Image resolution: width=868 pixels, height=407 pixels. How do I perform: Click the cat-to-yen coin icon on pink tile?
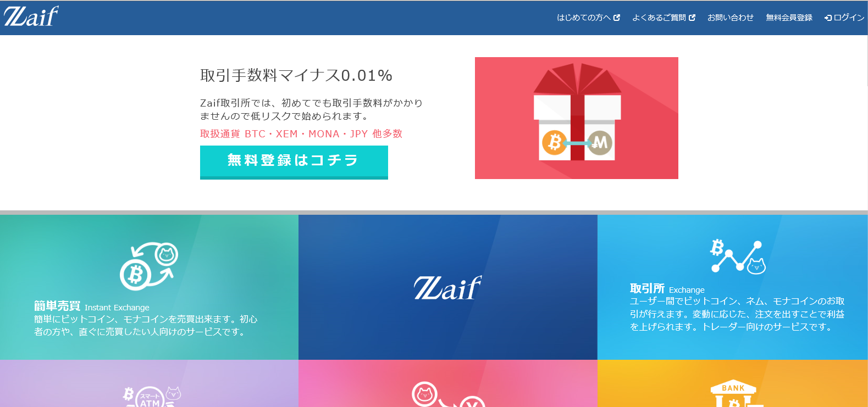[x=448, y=394]
